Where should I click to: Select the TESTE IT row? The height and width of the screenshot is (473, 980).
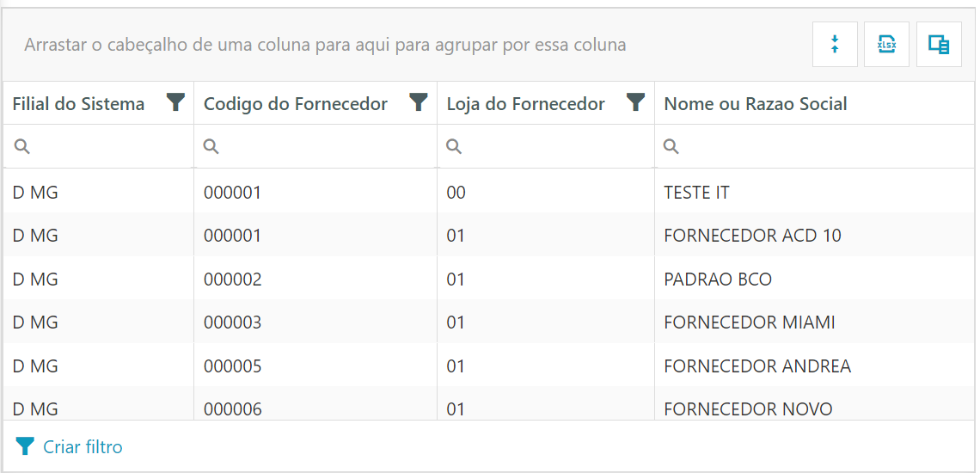(696, 193)
